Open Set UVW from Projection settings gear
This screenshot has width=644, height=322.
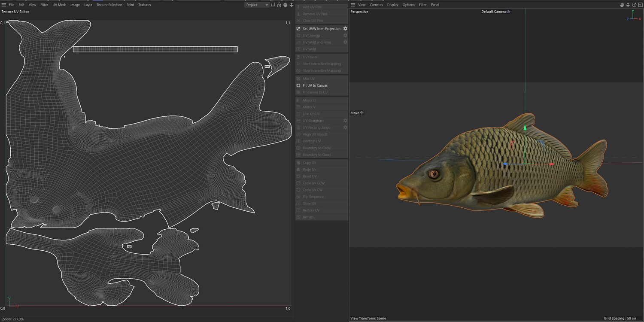pos(345,29)
